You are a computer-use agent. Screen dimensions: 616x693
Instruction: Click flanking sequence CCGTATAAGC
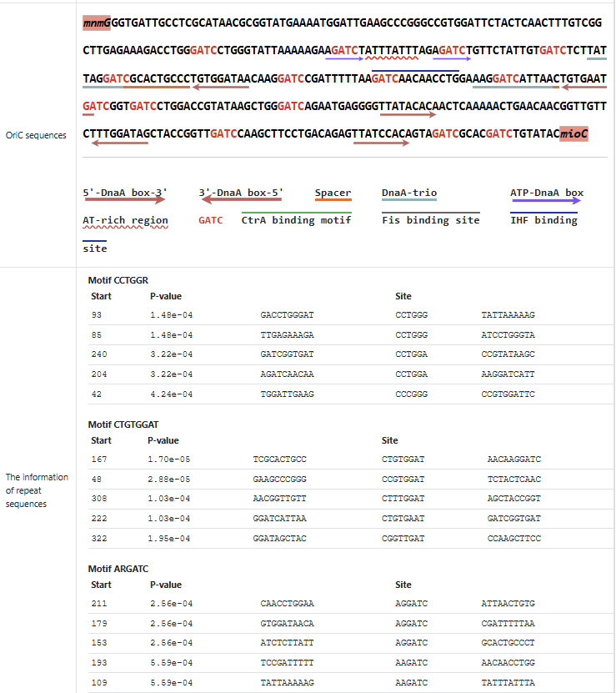coord(508,354)
